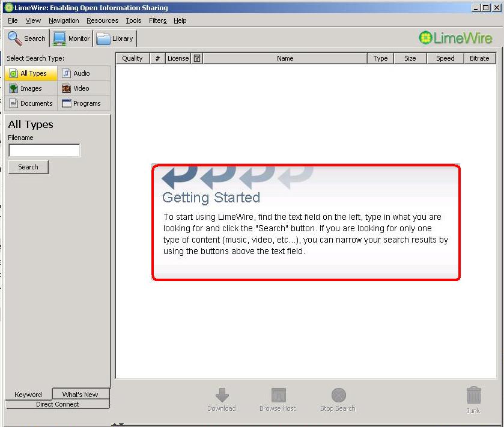Viewport: 504px width, 427px height.
Task: Switch to the What's New tab
Action: coord(80,394)
